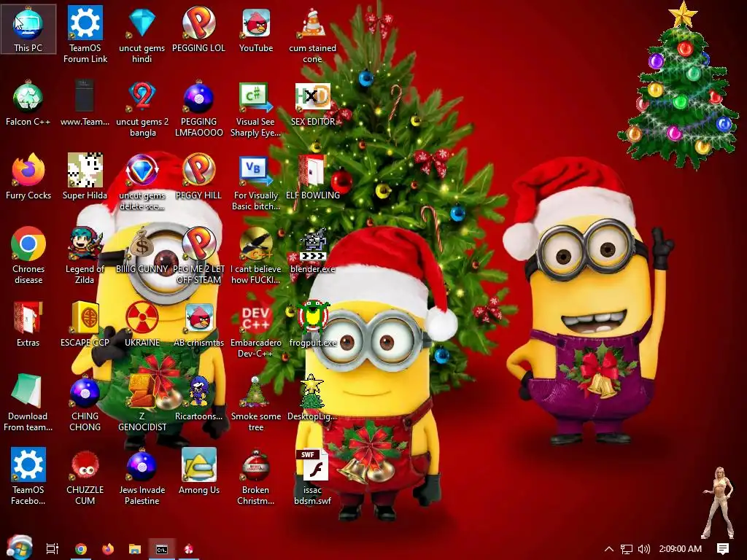Select the Extras folder icon

28,324
